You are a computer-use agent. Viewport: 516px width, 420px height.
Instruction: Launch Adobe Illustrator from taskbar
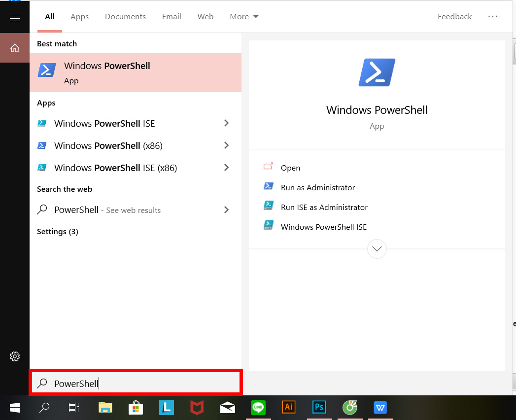coord(289,407)
